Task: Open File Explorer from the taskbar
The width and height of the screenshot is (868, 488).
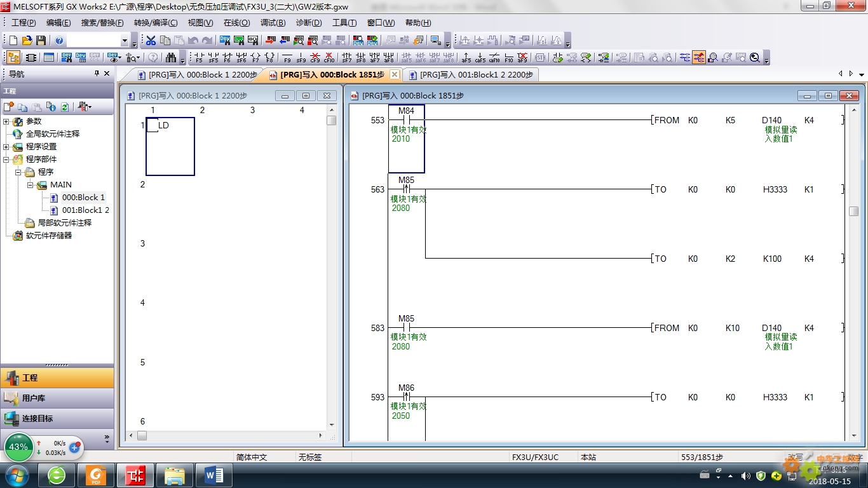Action: (175, 475)
